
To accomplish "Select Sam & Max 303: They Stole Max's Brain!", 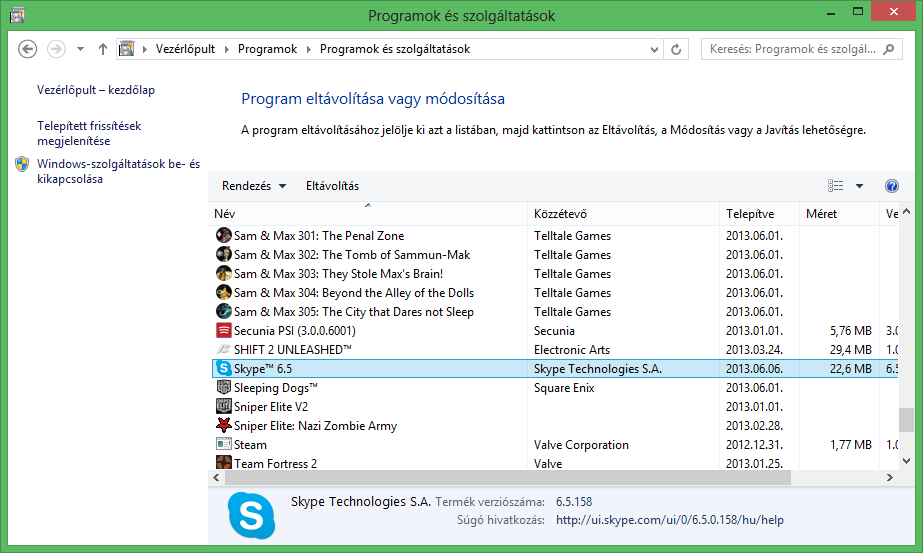I will click(338, 273).
